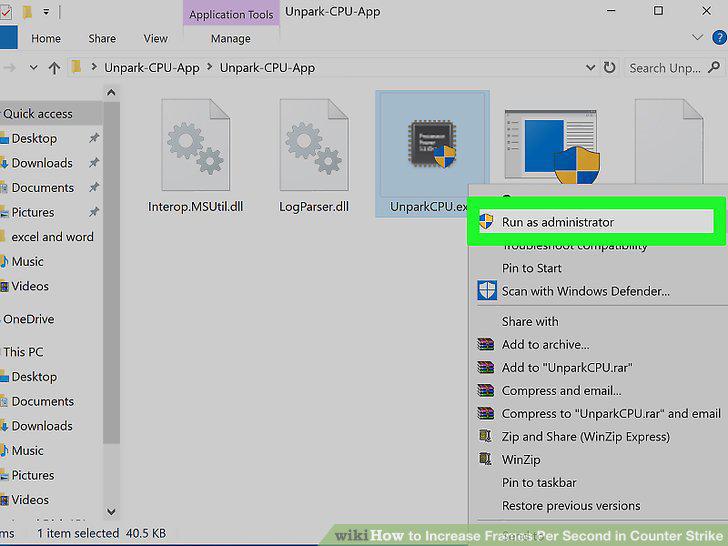This screenshot has height=546, width=728.
Task: Open the Home ribbon tab
Action: (x=46, y=39)
